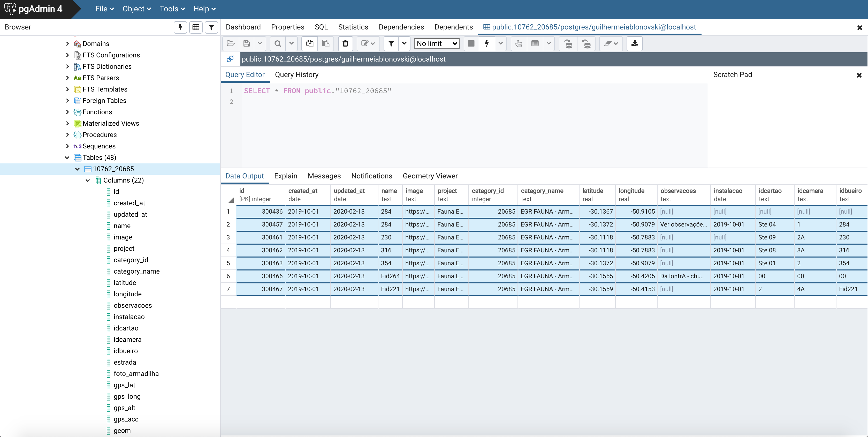This screenshot has width=868, height=437.
Task: Click the stop query square icon
Action: click(471, 43)
